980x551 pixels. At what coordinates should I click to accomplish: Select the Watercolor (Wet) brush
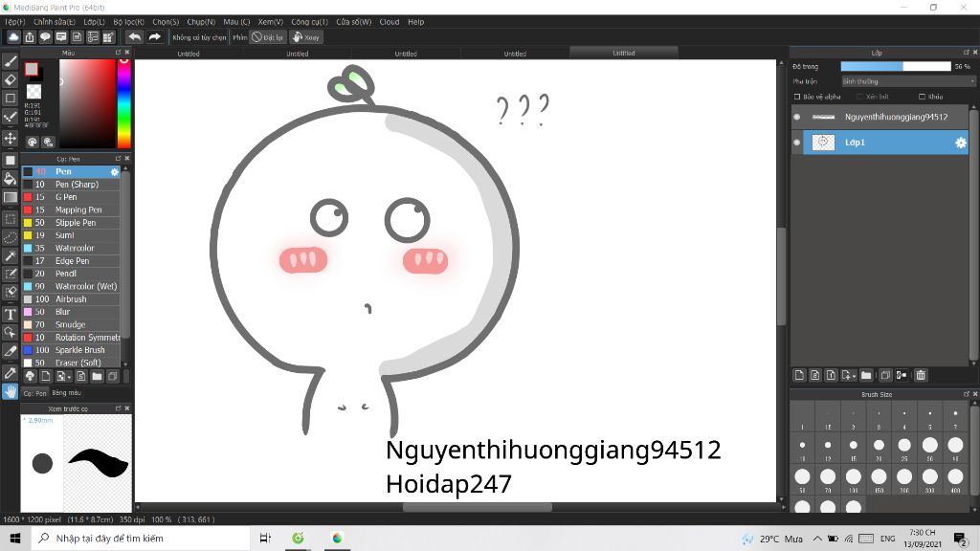click(71, 286)
